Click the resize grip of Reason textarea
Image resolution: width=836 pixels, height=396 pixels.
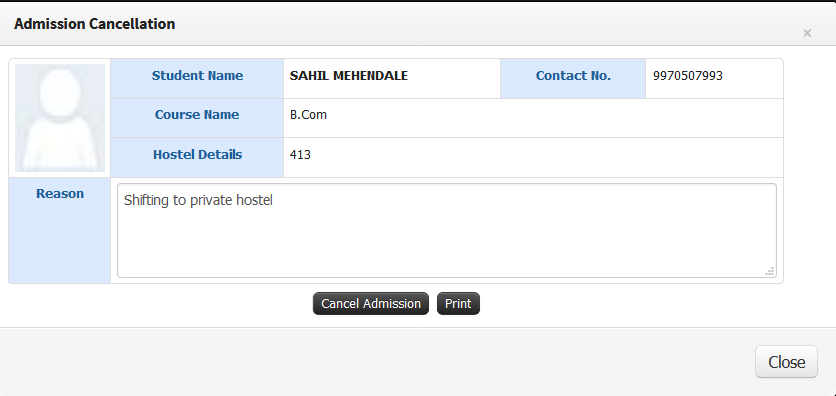pos(770,271)
